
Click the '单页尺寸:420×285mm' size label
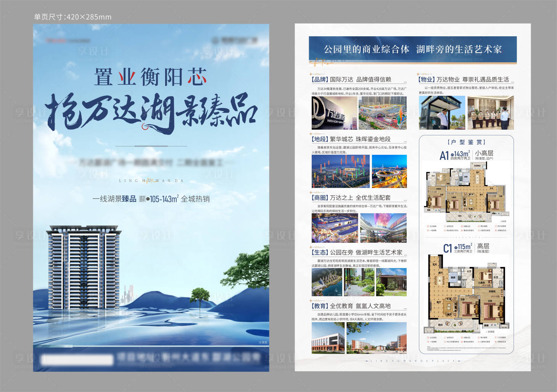72,17
